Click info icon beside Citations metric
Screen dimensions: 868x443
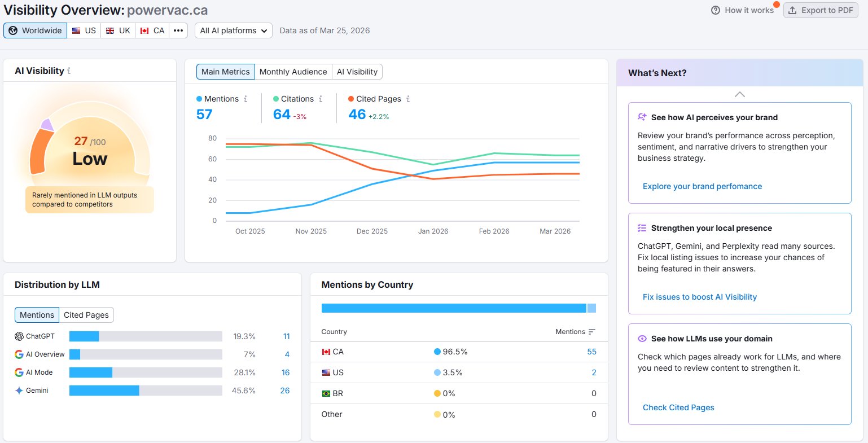click(321, 99)
